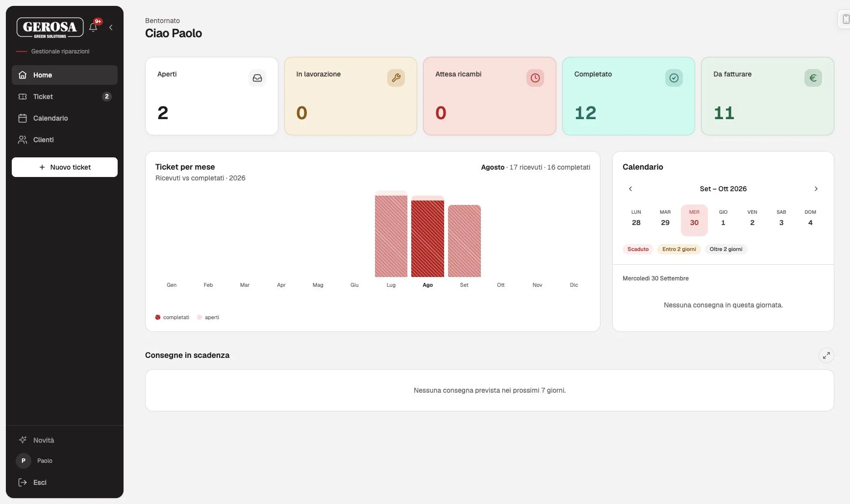Click the clock icon on Attesa ricambi card
This screenshot has height=504, width=850.
(535, 78)
